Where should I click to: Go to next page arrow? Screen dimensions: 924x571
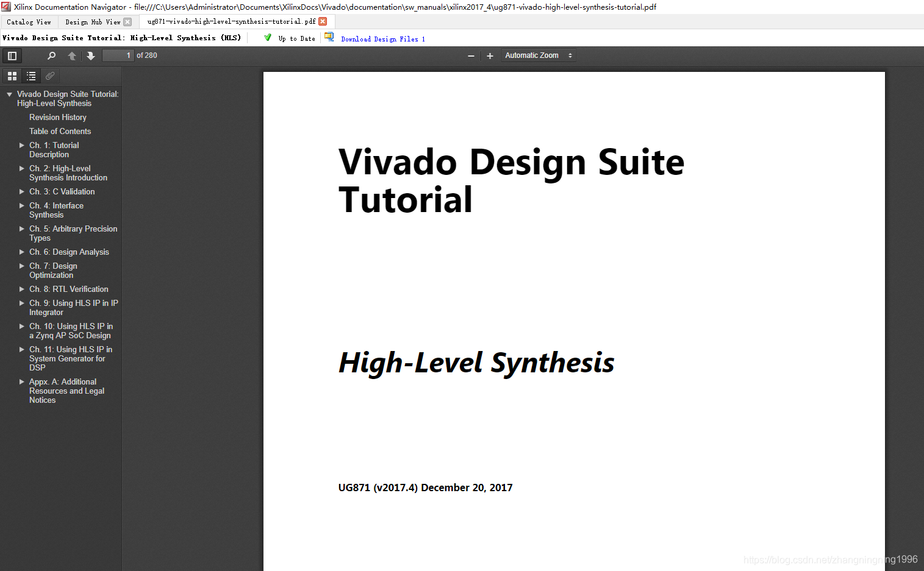pos(91,56)
